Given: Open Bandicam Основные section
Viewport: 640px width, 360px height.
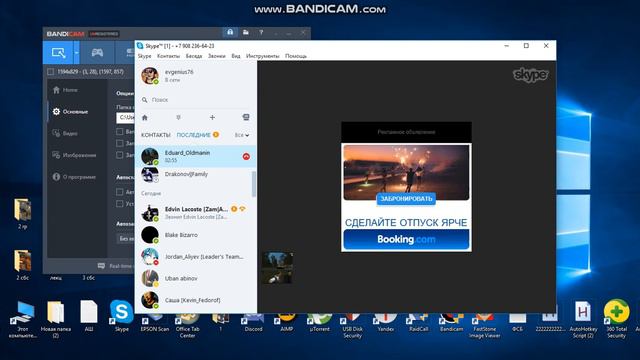Looking at the screenshot, I should coord(70,111).
